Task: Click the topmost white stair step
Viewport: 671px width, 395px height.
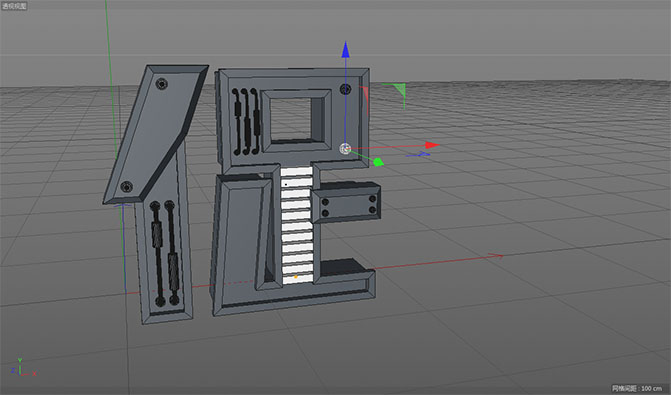Action: [x=297, y=171]
